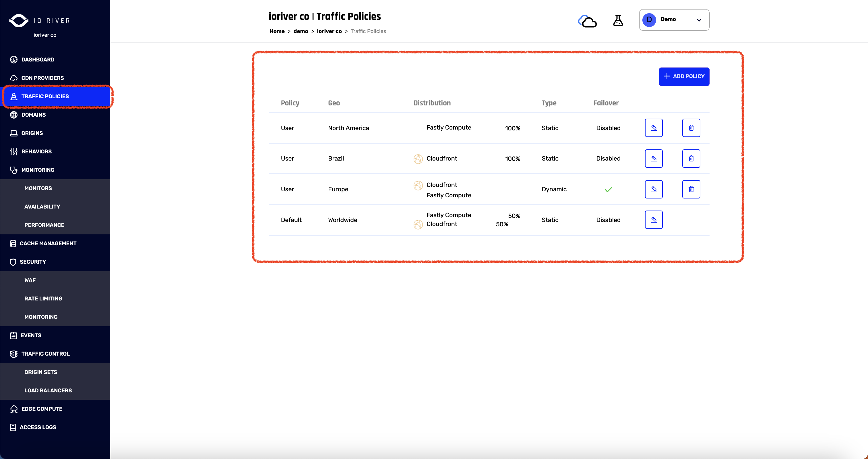Collapse the Security sidebar group
The height and width of the screenshot is (459, 868).
[33, 262]
